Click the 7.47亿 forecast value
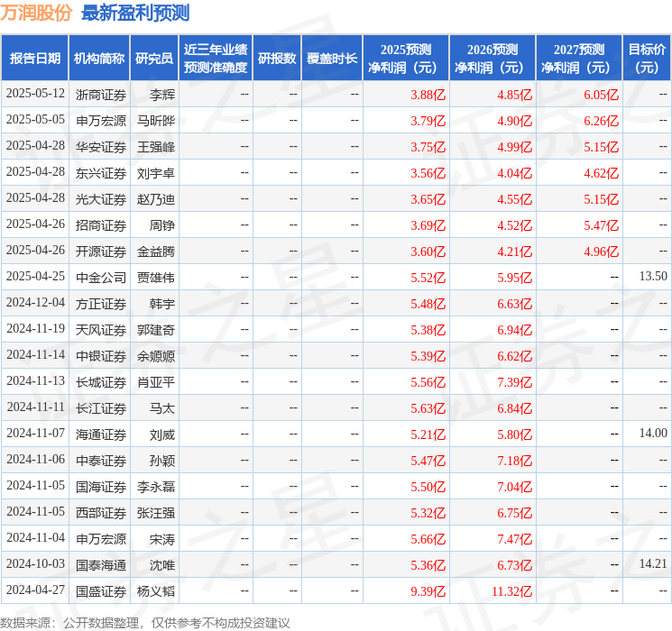This screenshot has width=672, height=631. (x=514, y=538)
